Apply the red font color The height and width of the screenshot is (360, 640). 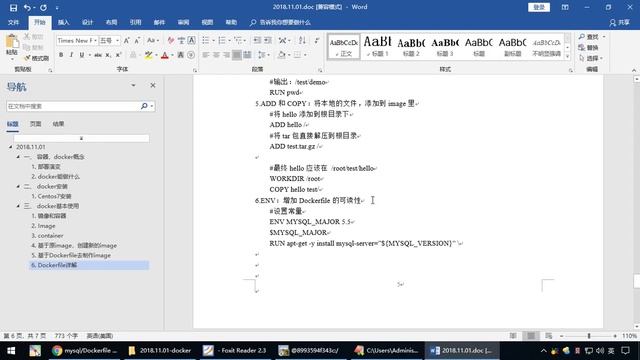[x=165, y=55]
